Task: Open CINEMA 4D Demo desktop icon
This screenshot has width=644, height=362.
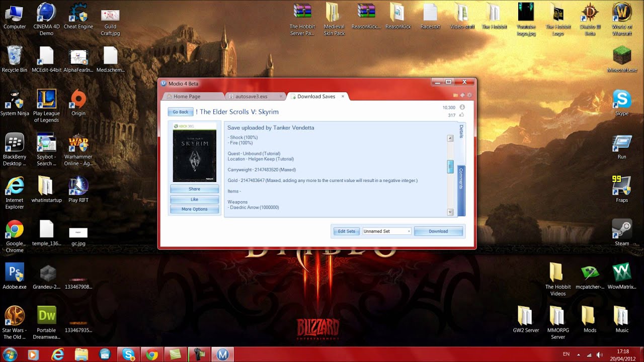Action: [x=46, y=19]
